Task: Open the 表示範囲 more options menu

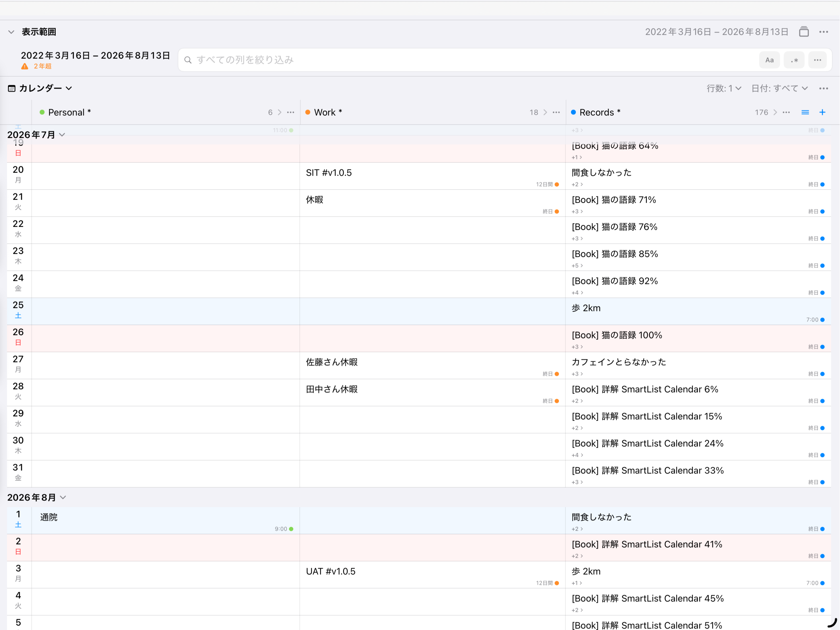Action: pyautogui.click(x=823, y=32)
